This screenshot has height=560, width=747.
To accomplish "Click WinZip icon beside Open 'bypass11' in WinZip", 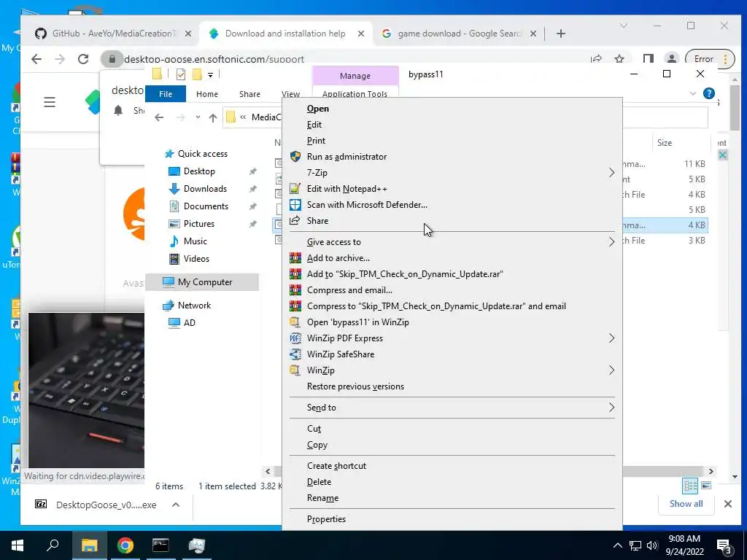I will pyautogui.click(x=295, y=322).
